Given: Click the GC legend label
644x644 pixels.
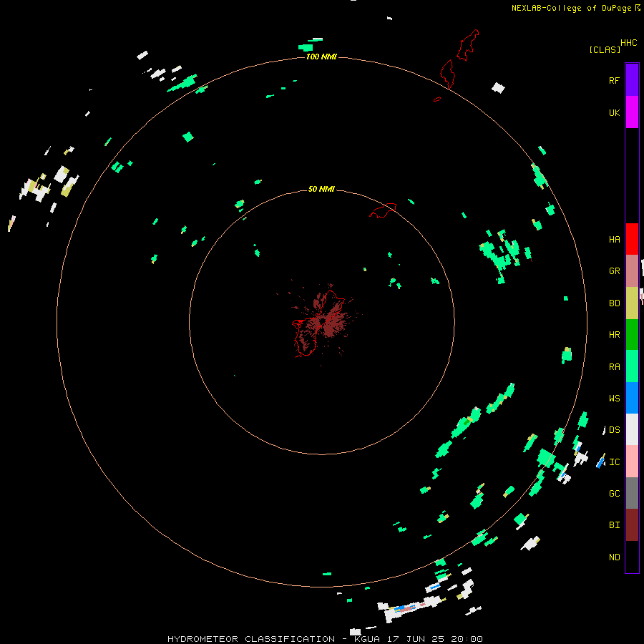Looking at the screenshot, I should pos(615,493).
